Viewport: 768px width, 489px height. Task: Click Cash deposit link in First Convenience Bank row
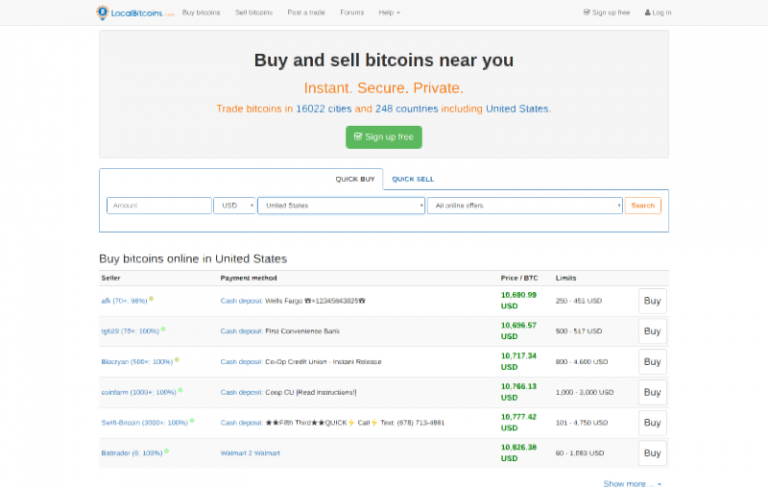[241, 331]
